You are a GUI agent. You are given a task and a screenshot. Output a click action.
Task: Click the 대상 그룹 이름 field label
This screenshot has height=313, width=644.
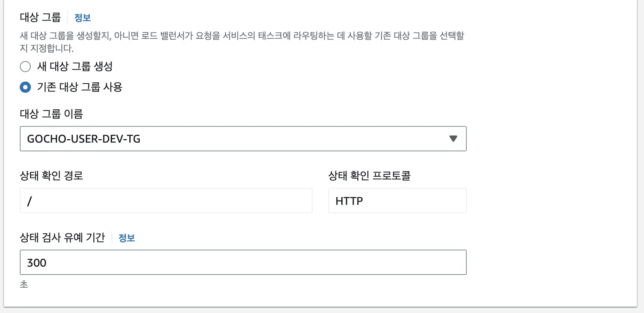(51, 114)
